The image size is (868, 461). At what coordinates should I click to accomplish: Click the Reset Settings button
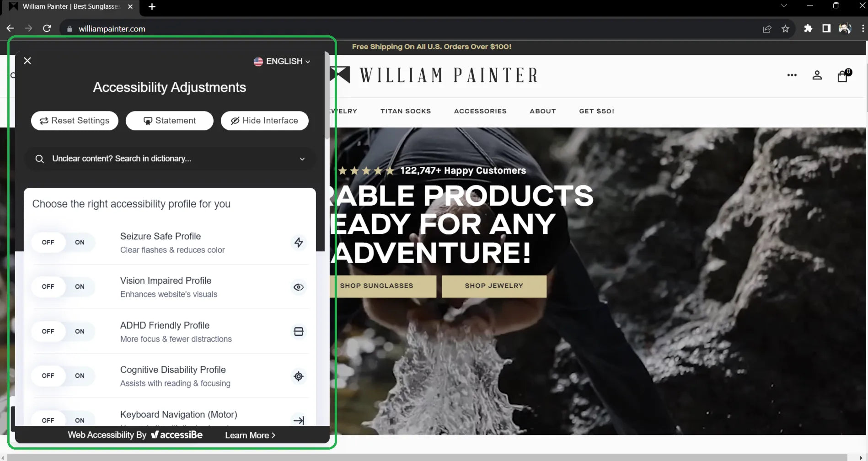tap(75, 121)
